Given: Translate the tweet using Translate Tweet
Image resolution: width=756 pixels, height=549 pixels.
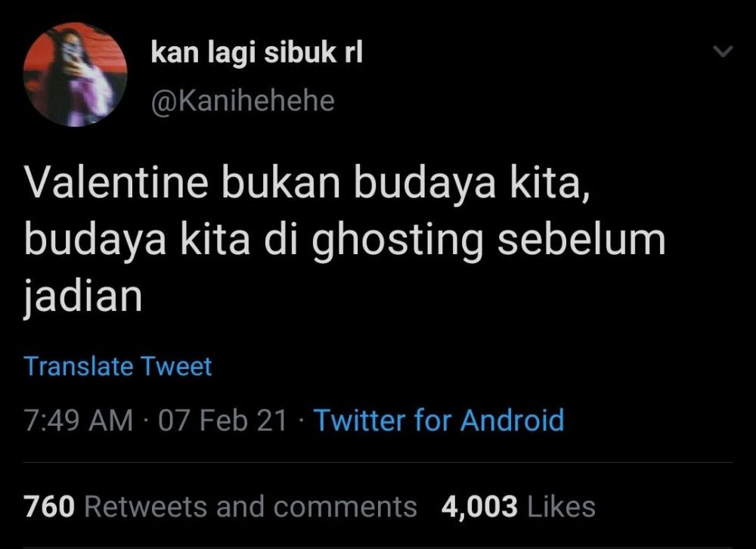Looking at the screenshot, I should pos(116,367).
